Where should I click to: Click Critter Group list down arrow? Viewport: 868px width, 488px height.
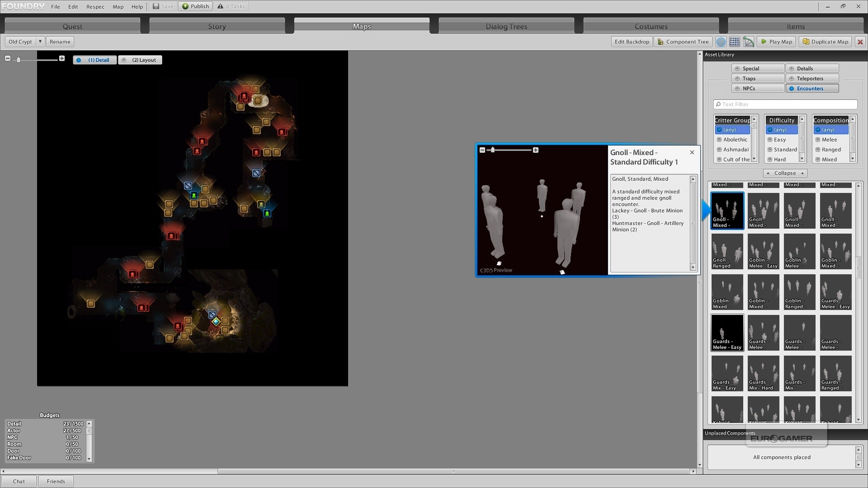(x=754, y=159)
